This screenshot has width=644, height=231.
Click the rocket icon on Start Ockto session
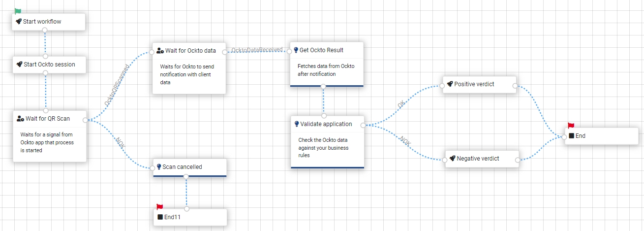19,65
